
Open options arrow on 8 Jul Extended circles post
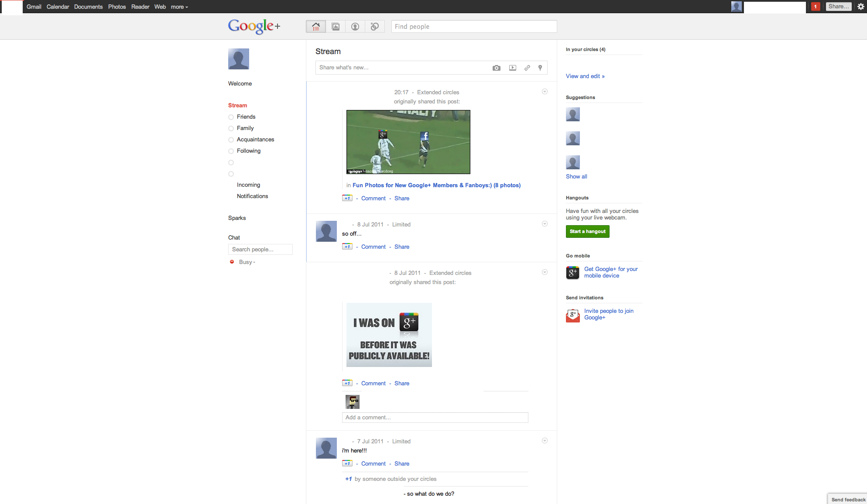[x=545, y=272]
